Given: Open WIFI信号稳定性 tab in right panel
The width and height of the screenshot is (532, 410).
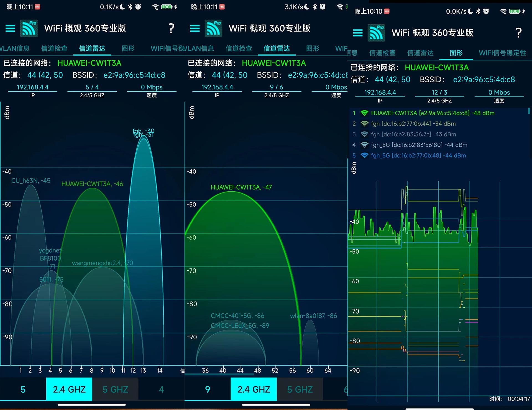Looking at the screenshot, I should pos(502,53).
